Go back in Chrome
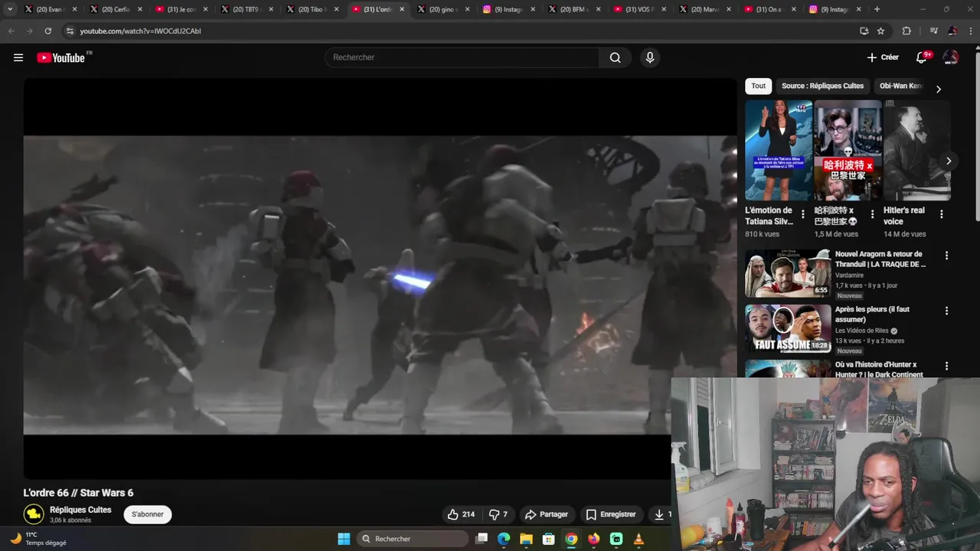The height and width of the screenshot is (551, 980). [x=11, y=31]
